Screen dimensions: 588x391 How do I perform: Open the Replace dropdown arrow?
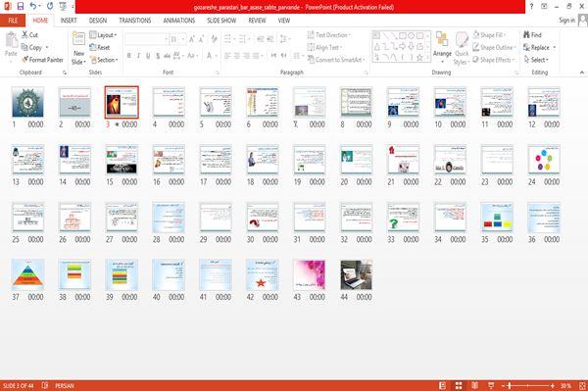click(x=555, y=47)
